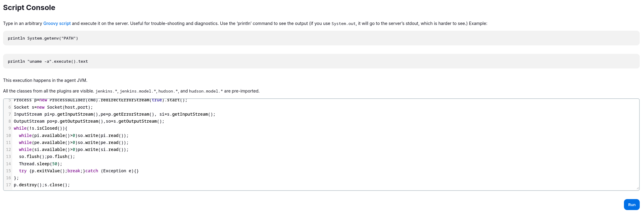Click line number 17 in editor gutter
Image resolution: width=644 pixels, height=214 pixels.
[x=9, y=185]
